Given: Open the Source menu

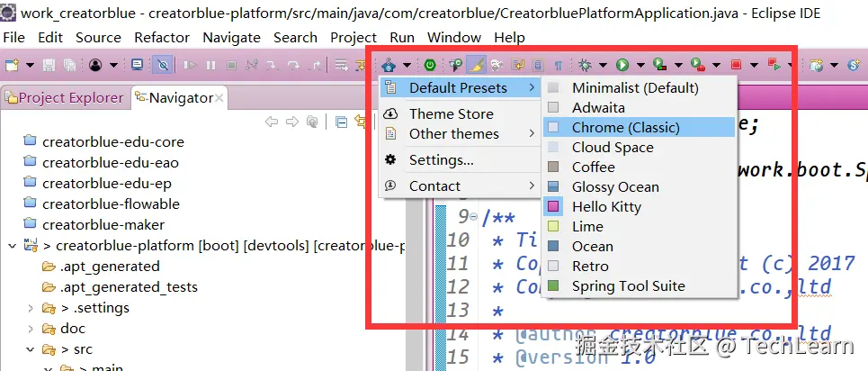Looking at the screenshot, I should tap(98, 38).
